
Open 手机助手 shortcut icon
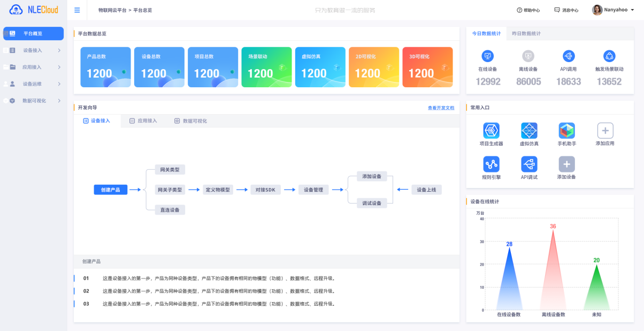566,131
